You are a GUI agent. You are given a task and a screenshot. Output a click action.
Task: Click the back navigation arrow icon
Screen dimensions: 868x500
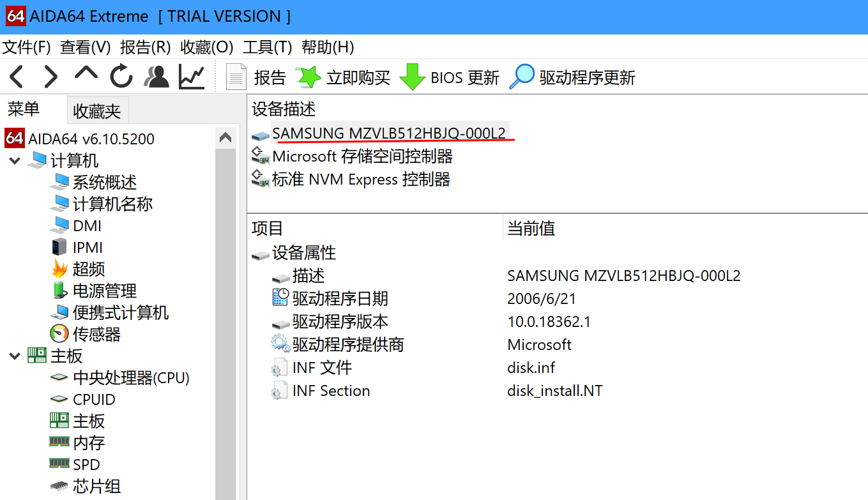click(16, 76)
